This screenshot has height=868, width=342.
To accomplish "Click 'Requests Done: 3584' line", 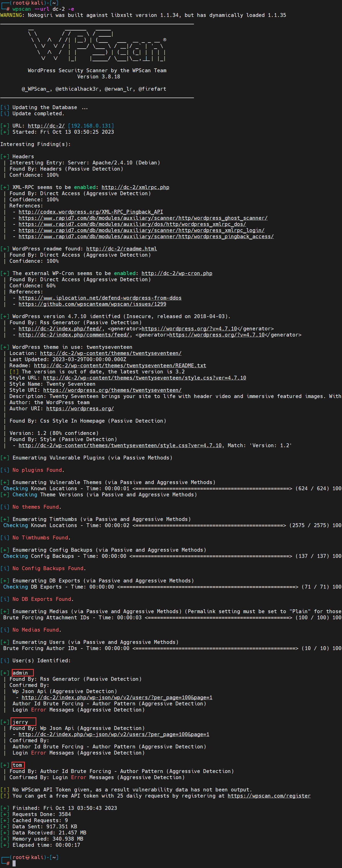I will pos(42,814).
